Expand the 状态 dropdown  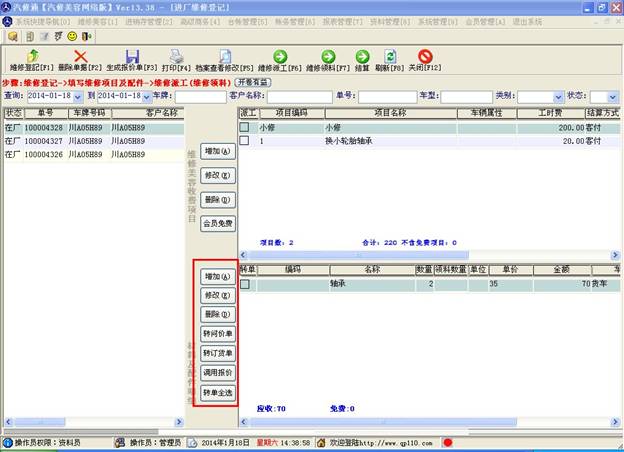pyautogui.click(x=612, y=97)
